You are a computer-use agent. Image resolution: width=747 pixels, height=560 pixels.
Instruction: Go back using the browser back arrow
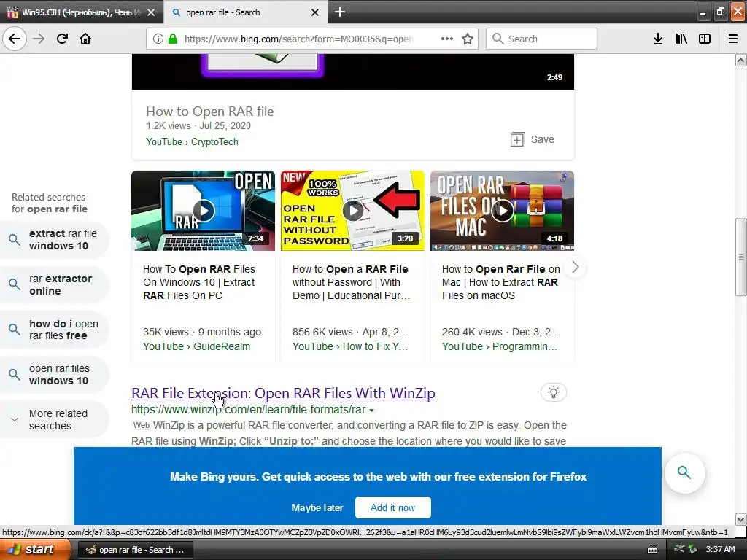(15, 39)
